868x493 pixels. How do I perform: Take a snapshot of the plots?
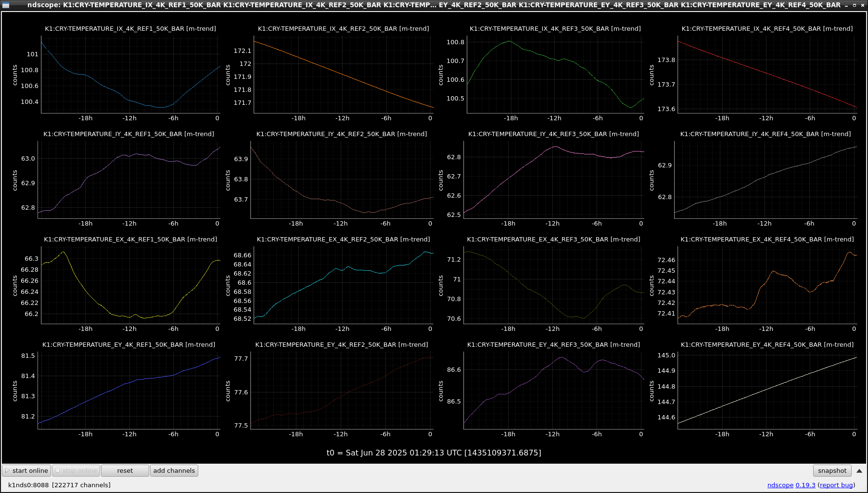tap(832, 470)
